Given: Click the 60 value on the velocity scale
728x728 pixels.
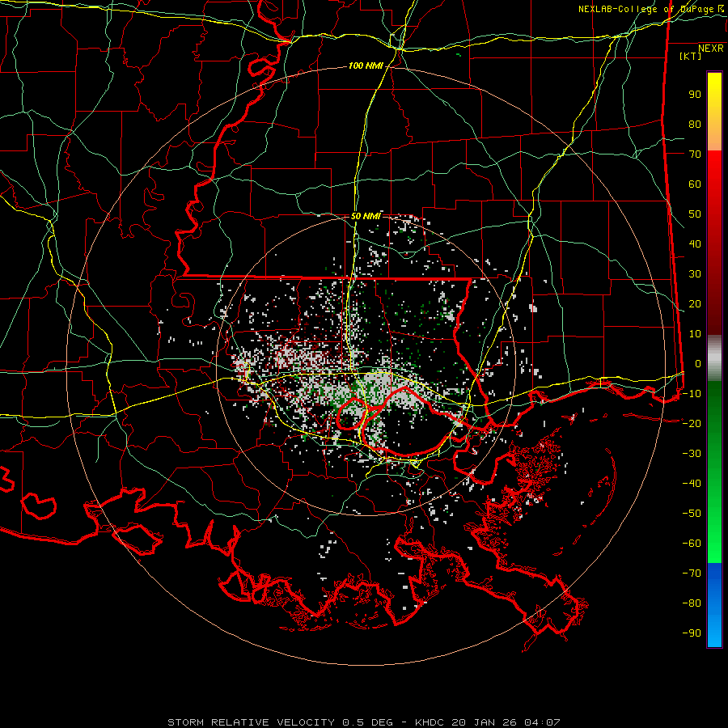Looking at the screenshot, I should (x=695, y=184).
